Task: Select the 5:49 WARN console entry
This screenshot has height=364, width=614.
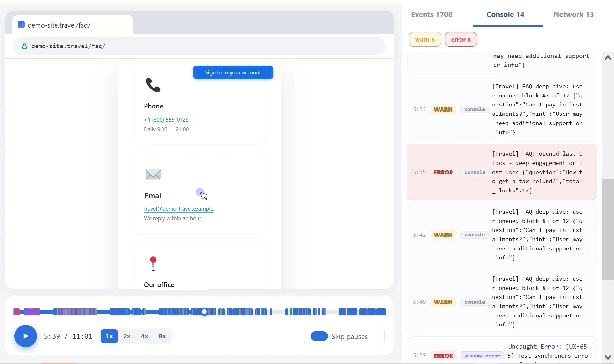Action: [x=502, y=302]
